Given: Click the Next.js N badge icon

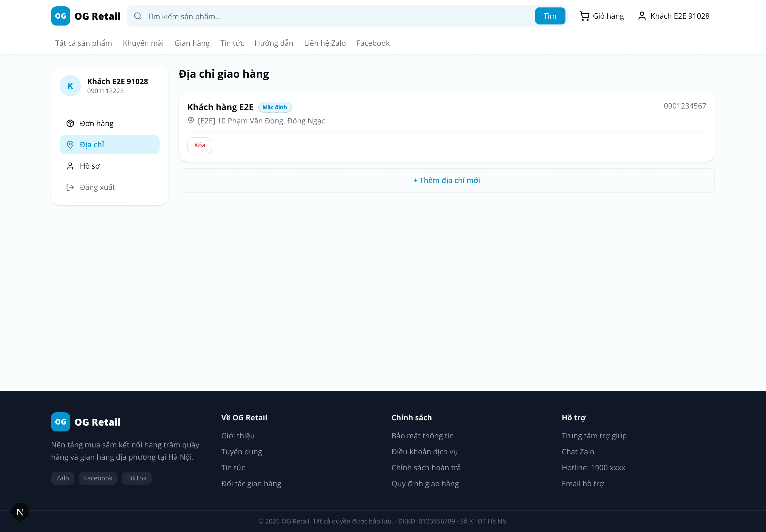Looking at the screenshot, I should pos(20,512).
